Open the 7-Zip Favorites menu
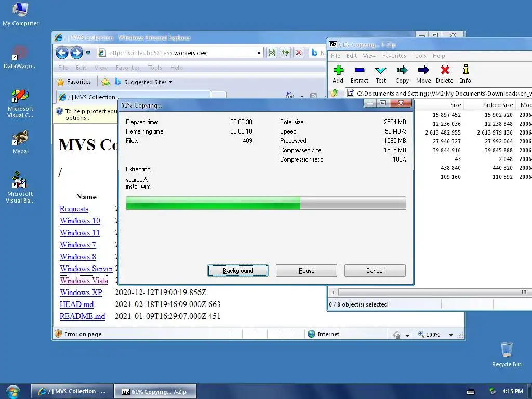This screenshot has width=532, height=399. tap(394, 56)
